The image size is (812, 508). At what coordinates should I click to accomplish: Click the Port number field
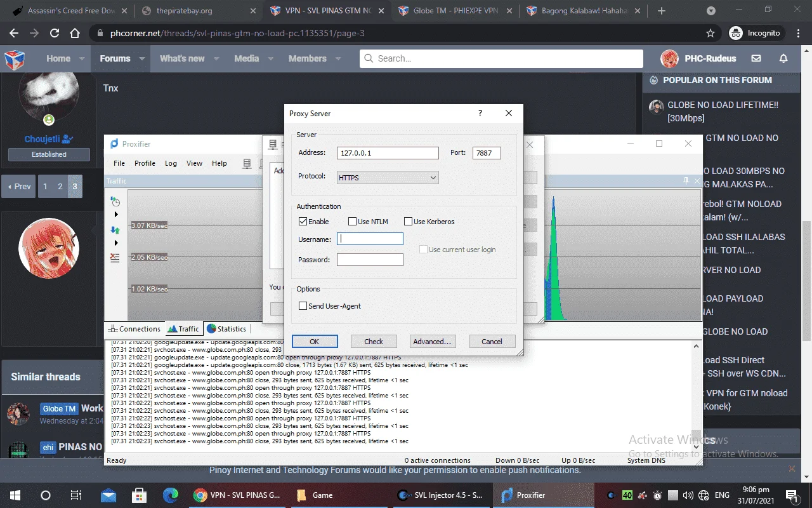point(487,153)
